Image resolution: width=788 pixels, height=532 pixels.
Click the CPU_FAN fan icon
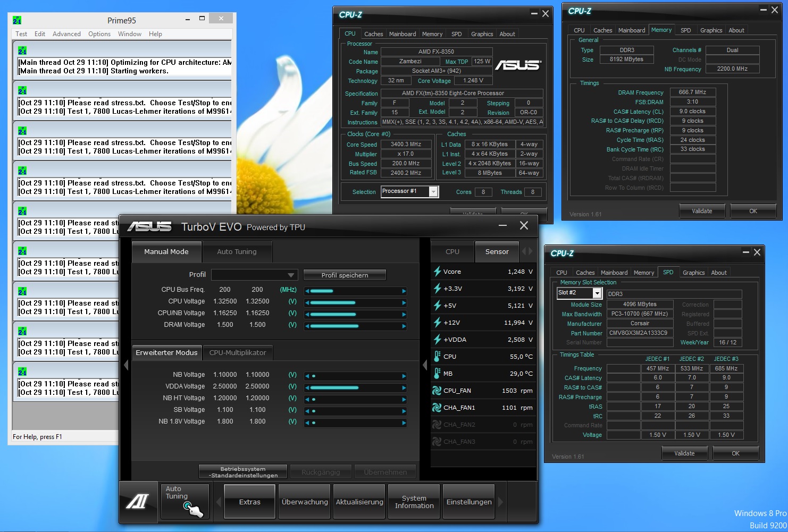pyautogui.click(x=437, y=391)
